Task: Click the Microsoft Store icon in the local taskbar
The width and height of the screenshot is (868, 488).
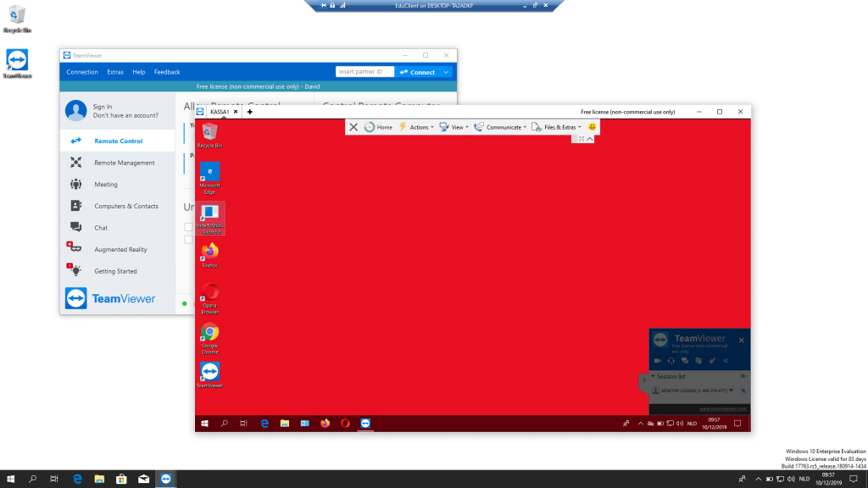Action: pos(121,480)
